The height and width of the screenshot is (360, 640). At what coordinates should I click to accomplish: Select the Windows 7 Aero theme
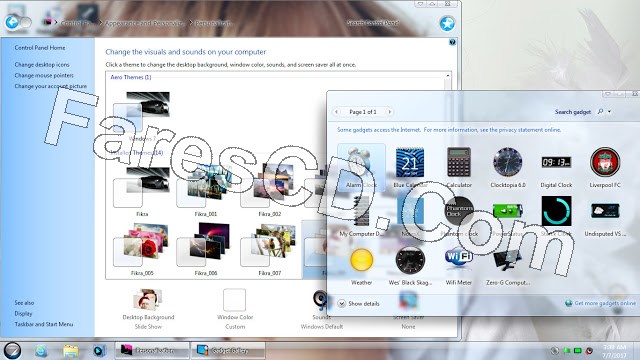coord(142,116)
